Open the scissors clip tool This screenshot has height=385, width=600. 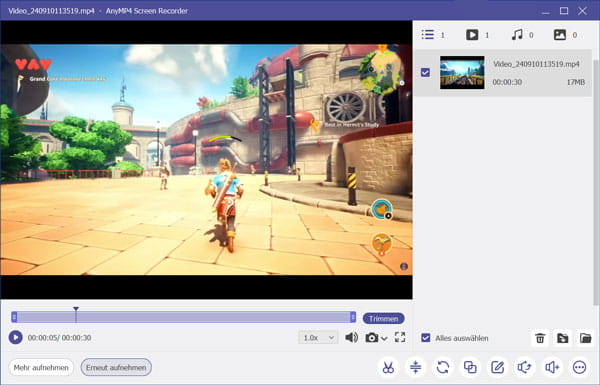[388, 367]
